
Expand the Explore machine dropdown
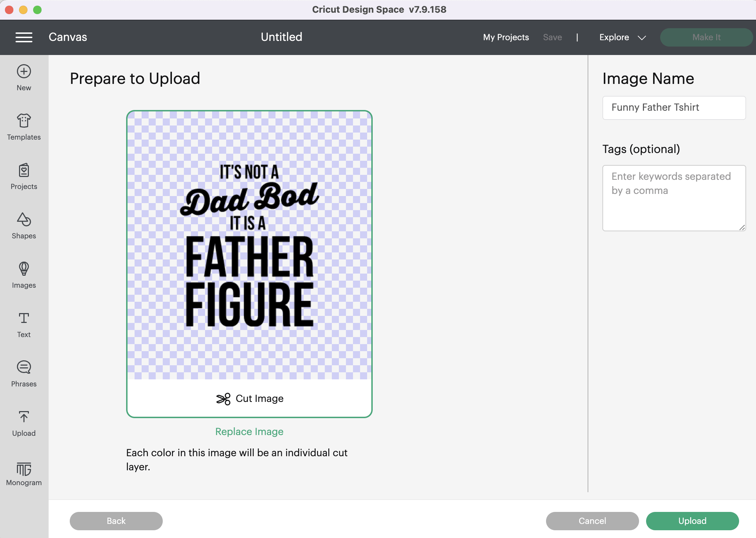622,37
